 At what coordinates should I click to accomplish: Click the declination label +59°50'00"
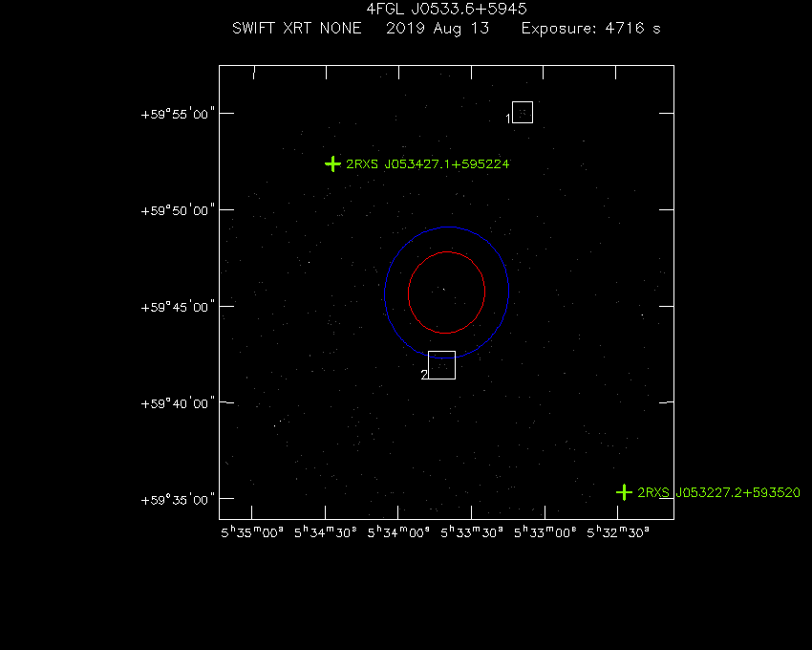pyautogui.click(x=178, y=210)
